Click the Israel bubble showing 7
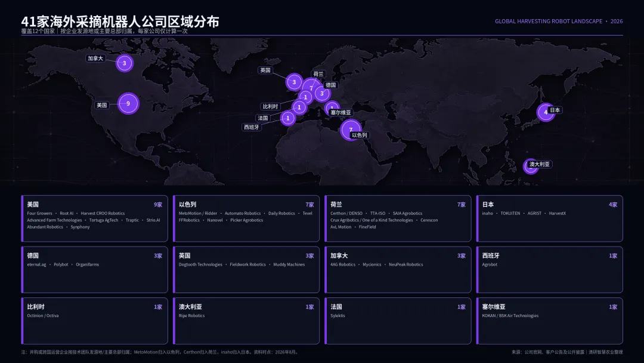Image resolution: width=644 pixels, height=363 pixels. [x=351, y=130]
